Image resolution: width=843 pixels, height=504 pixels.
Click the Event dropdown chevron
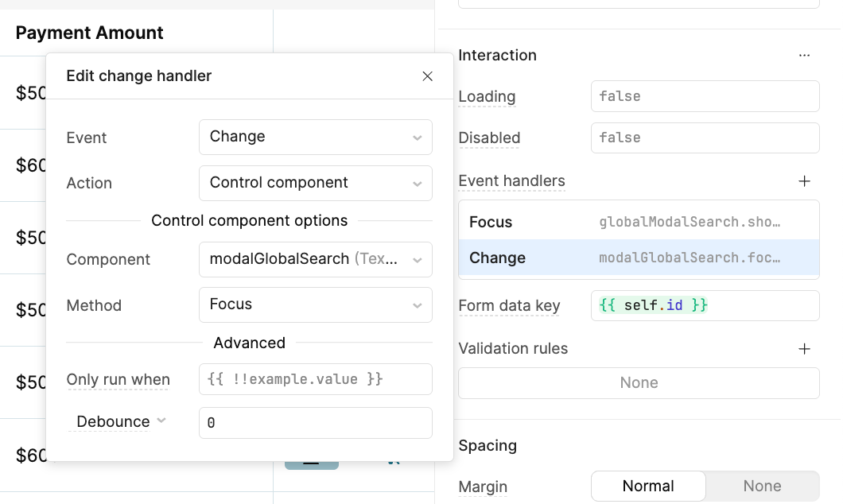(418, 138)
